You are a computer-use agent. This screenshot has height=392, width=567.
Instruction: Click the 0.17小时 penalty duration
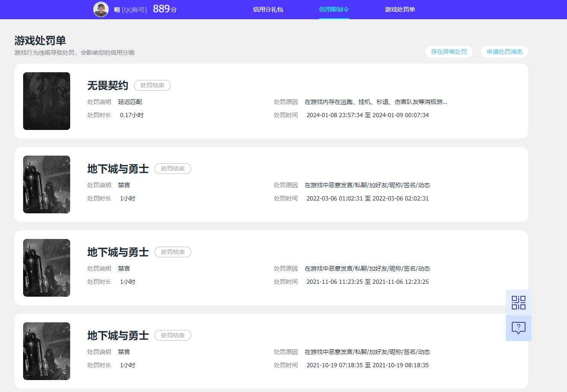coord(132,115)
